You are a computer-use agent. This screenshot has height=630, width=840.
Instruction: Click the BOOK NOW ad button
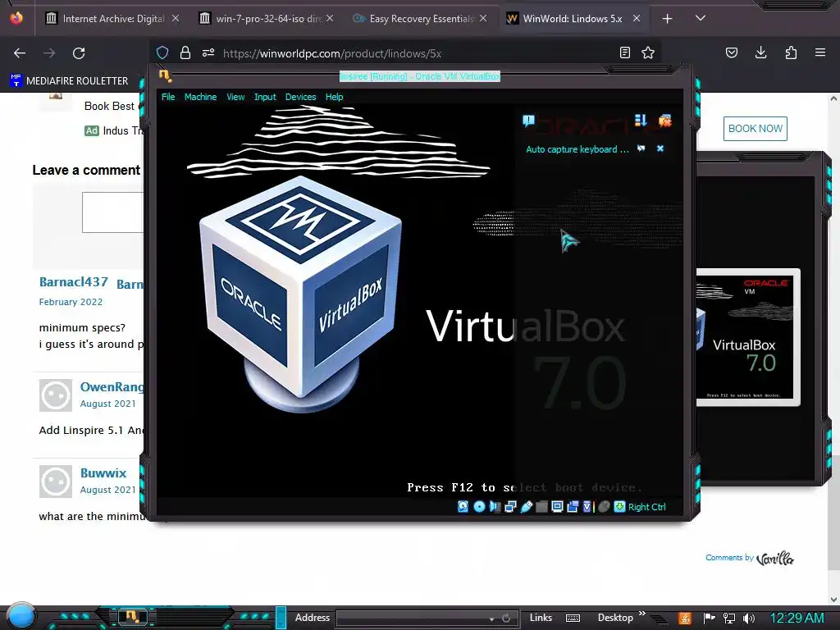pyautogui.click(x=756, y=129)
